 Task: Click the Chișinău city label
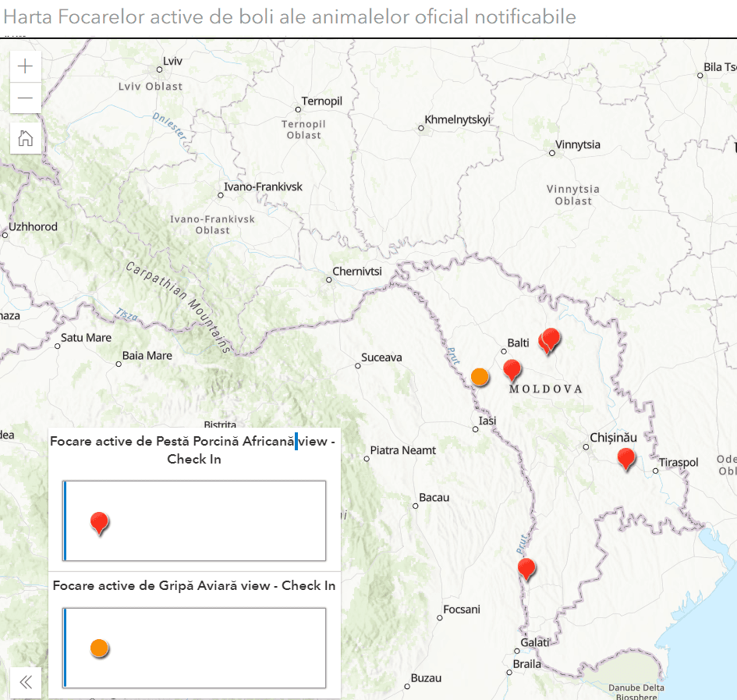tap(613, 438)
